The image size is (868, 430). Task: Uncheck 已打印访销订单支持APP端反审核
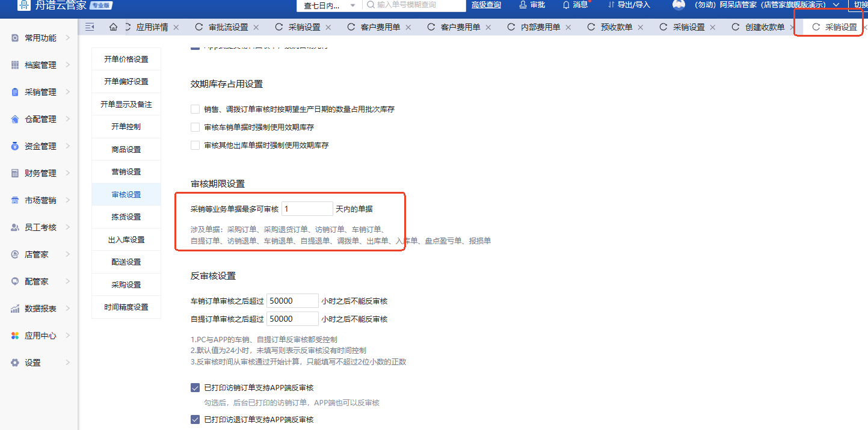click(x=195, y=388)
